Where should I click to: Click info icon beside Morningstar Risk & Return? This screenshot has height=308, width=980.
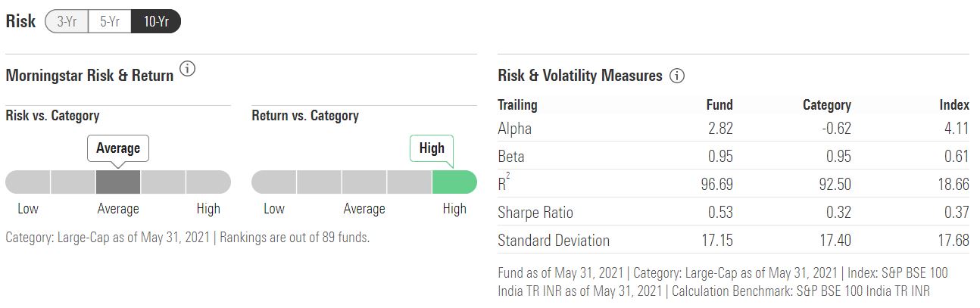187,70
